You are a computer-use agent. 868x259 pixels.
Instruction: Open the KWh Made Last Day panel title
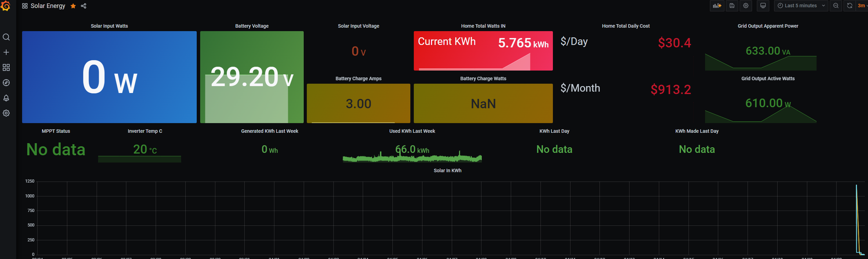(x=697, y=131)
